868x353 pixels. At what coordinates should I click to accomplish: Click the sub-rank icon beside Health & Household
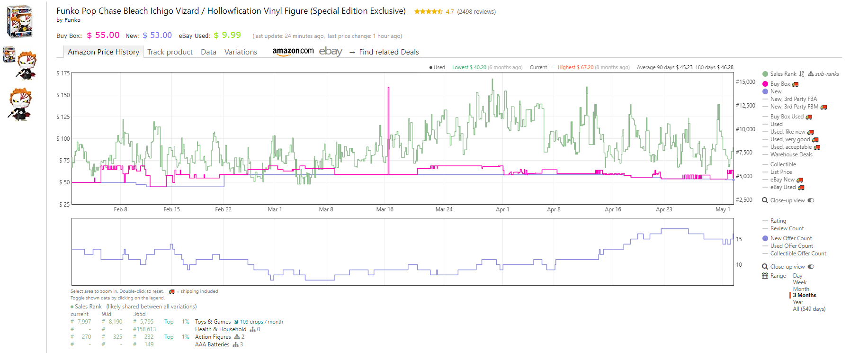[252, 329]
